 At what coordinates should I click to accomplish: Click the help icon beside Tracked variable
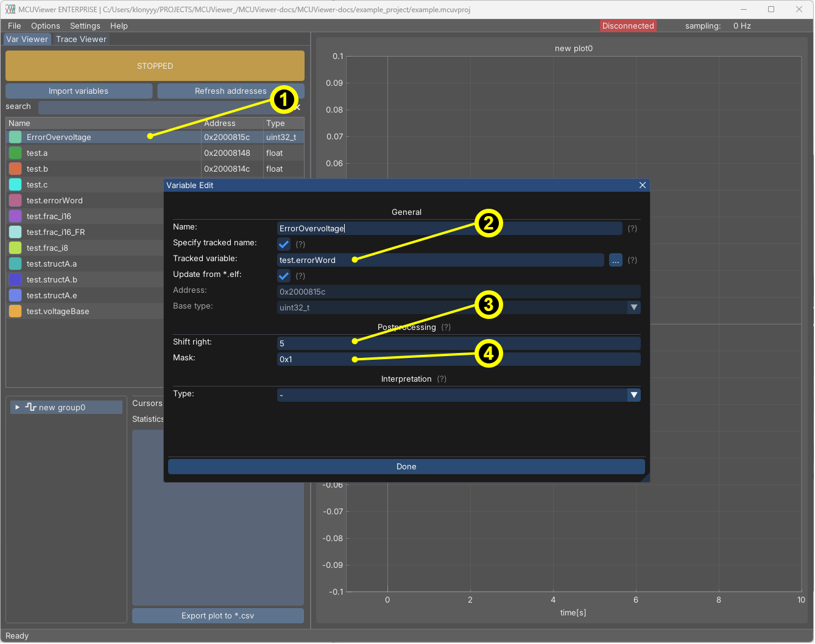point(632,261)
